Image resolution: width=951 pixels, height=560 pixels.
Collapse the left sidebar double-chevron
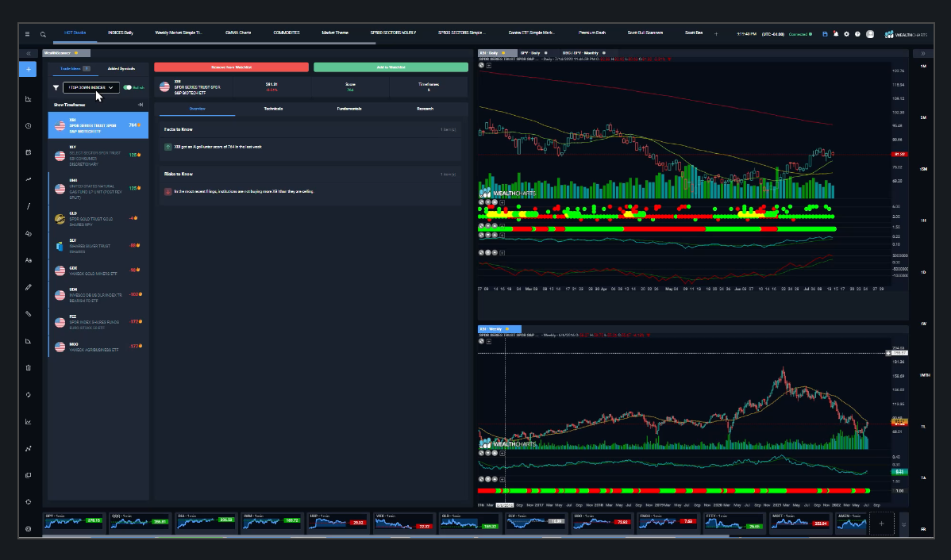28,53
